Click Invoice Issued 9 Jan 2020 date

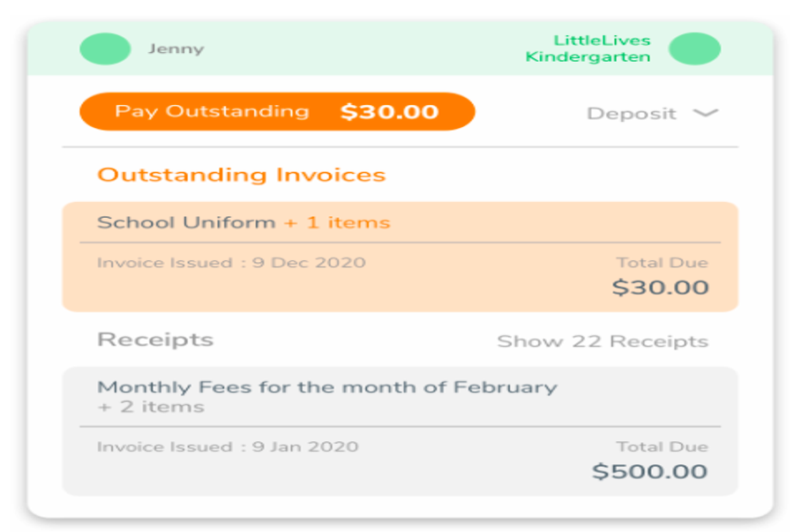228,446
